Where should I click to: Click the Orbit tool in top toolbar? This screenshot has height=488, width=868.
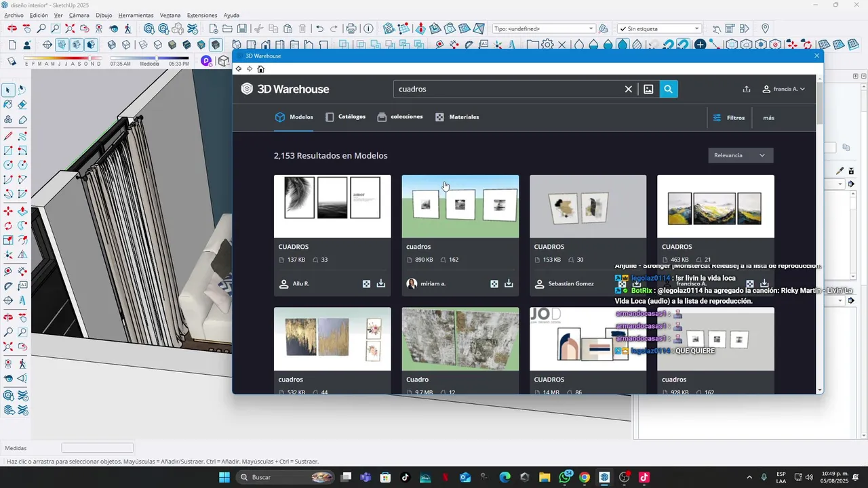(12, 28)
